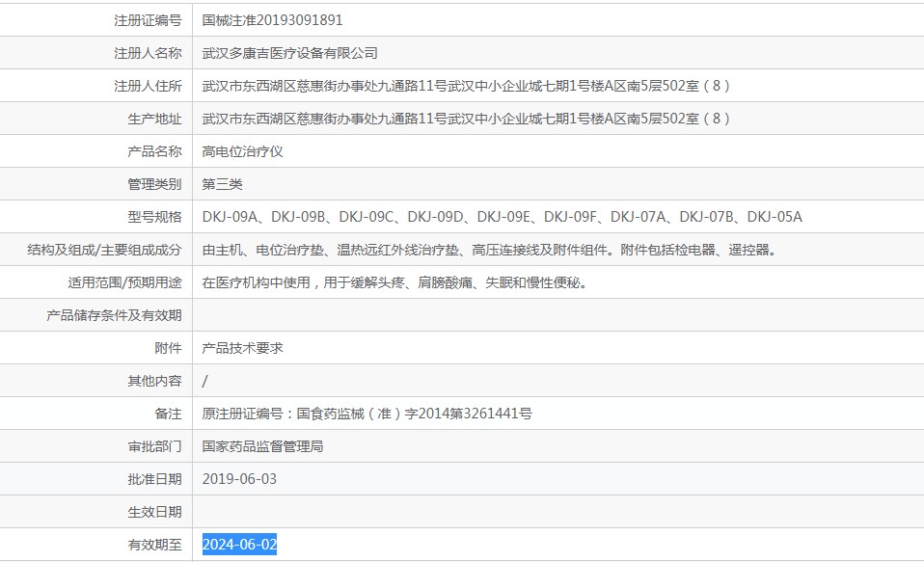Image resolution: width=924 pixels, height=562 pixels.
Task: Click the 产品名称 label
Action: click(154, 151)
